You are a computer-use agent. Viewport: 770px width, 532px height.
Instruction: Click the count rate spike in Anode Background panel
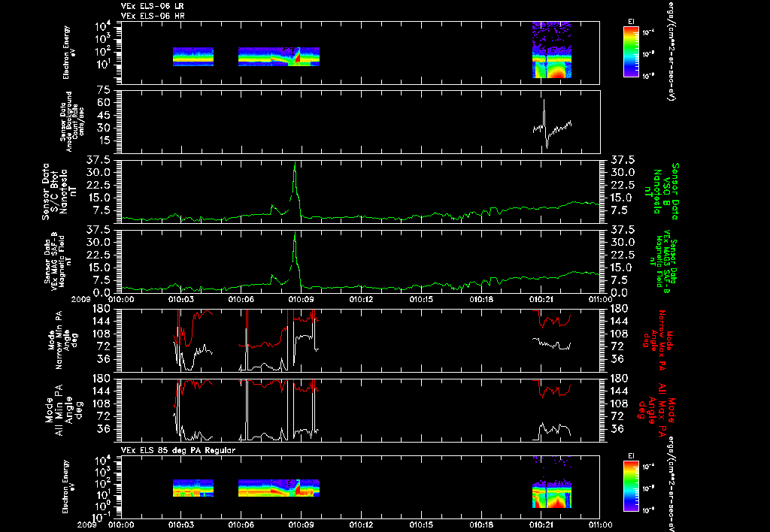544,103
